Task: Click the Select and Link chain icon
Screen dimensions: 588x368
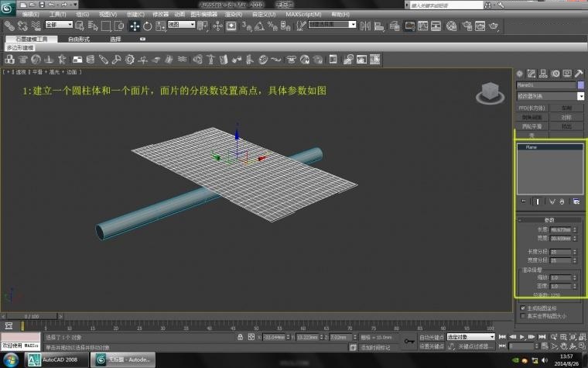Action: [x=9, y=26]
